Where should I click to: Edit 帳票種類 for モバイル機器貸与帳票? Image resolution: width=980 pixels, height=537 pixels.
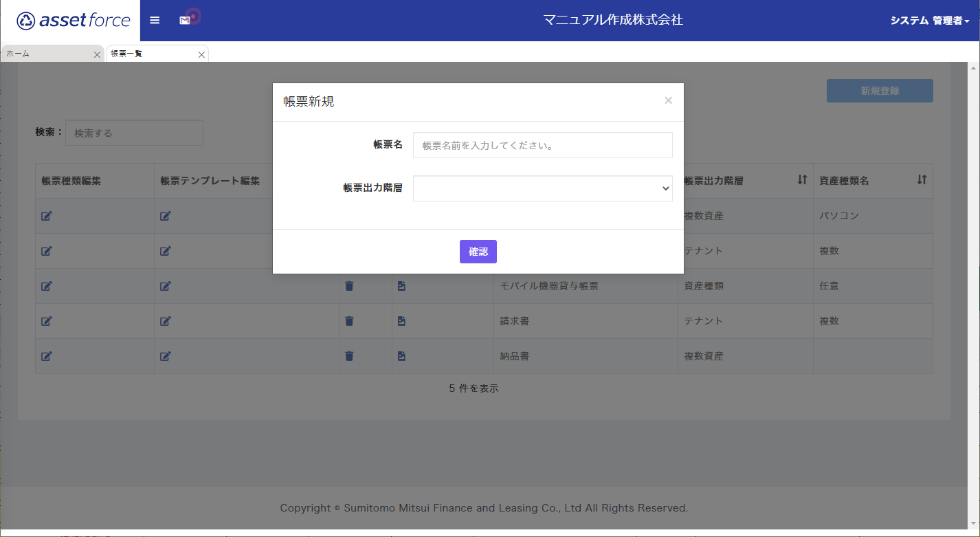click(47, 286)
